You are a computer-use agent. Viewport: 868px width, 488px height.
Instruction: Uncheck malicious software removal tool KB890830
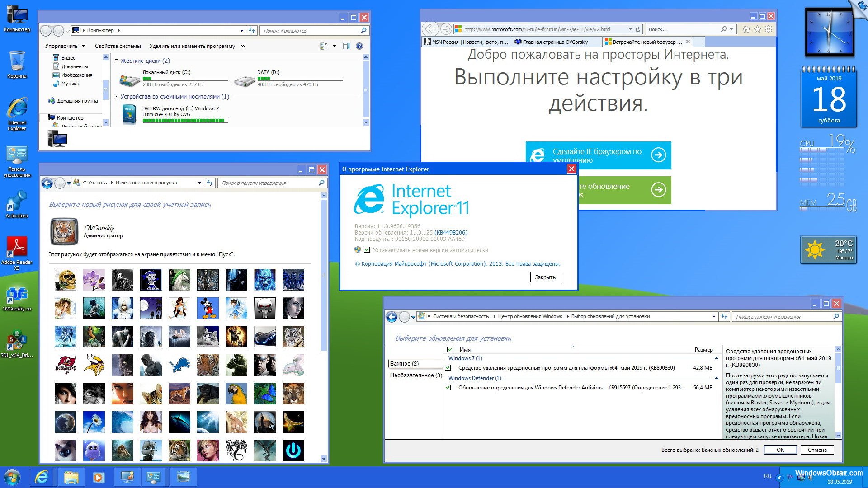coord(448,368)
